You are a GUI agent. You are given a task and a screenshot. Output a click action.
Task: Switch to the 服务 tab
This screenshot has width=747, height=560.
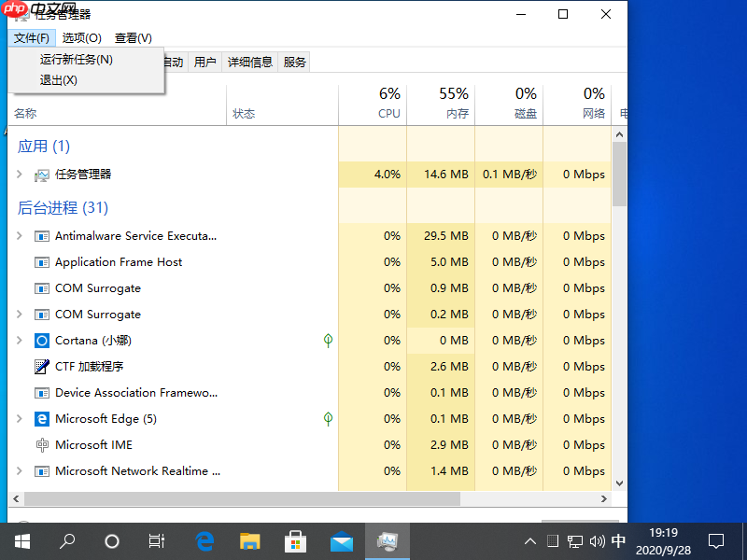click(294, 62)
